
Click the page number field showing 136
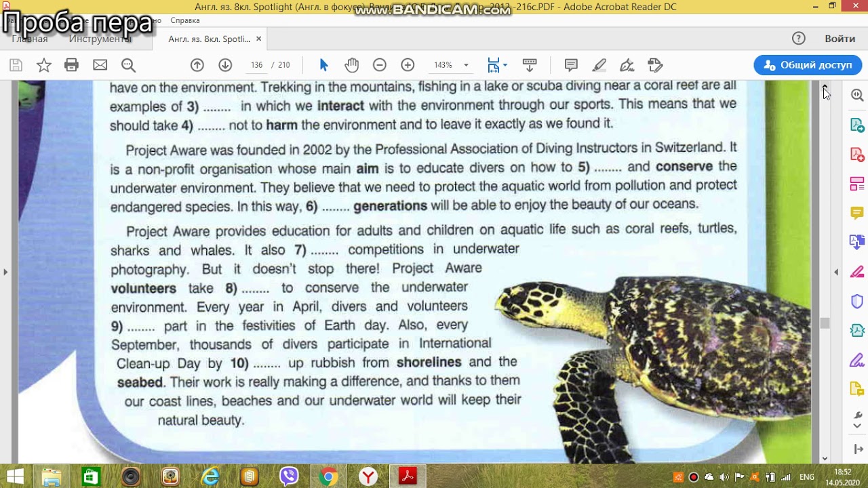(x=256, y=65)
